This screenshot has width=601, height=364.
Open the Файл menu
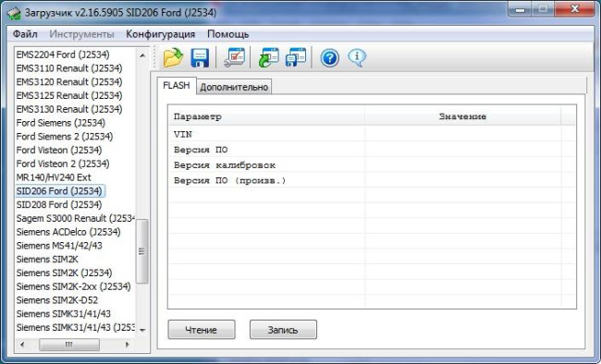[x=25, y=34]
